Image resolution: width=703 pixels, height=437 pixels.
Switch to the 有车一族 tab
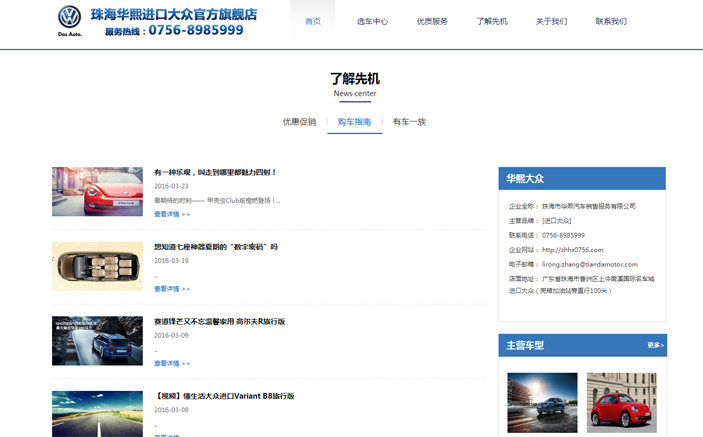click(x=409, y=121)
